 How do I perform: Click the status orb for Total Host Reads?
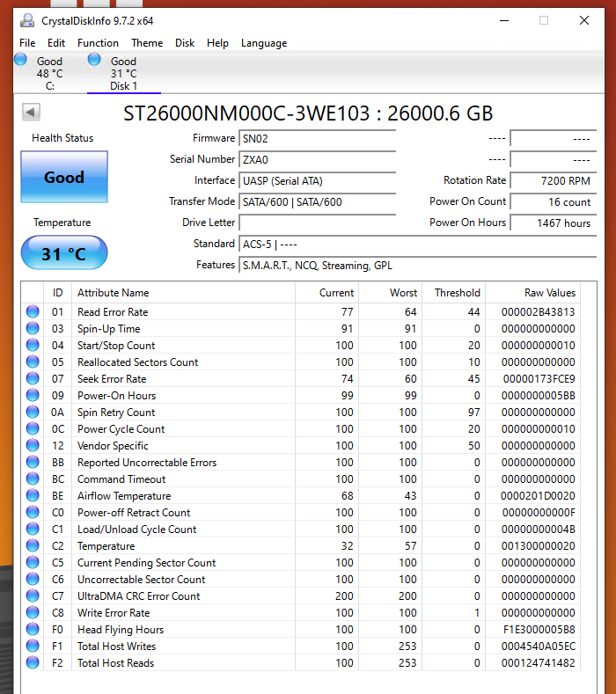[x=33, y=662]
